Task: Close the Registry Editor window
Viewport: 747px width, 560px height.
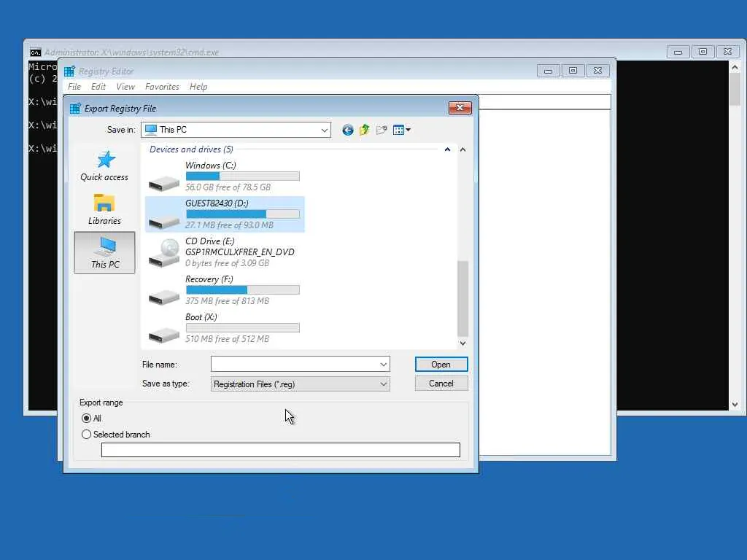Action: [597, 71]
